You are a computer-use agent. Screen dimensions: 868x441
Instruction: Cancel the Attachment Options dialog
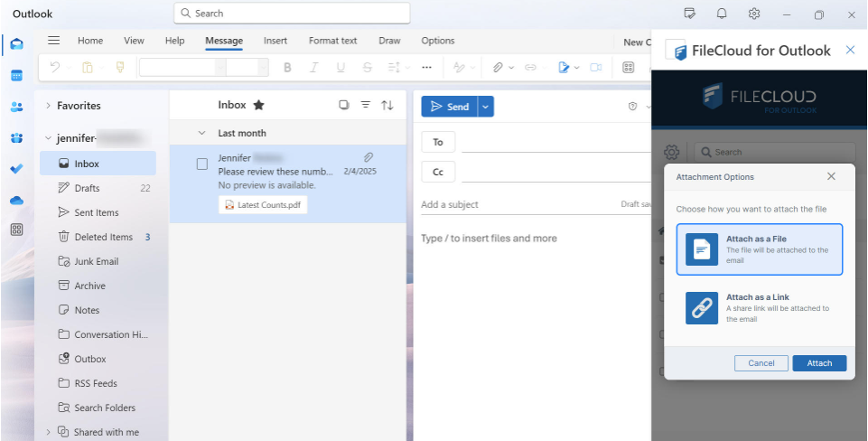coord(761,363)
